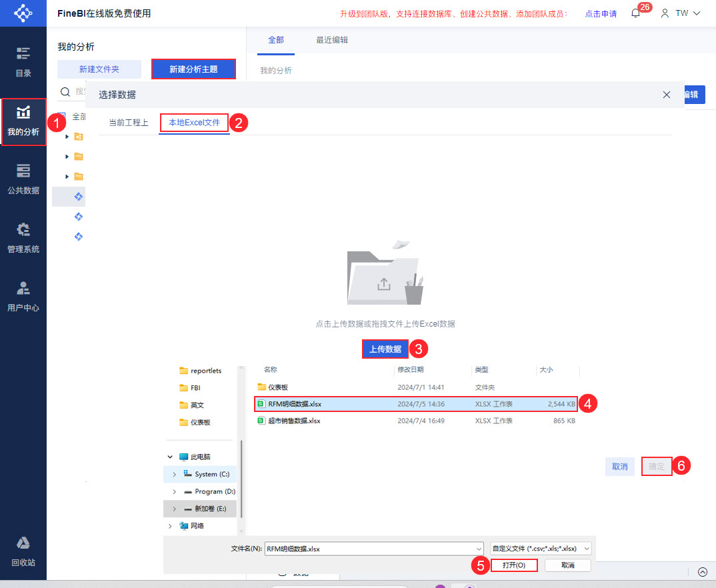The width and height of the screenshot is (716, 588).
Task: Open the 英文 folder in navigation pane
Action: (192, 405)
